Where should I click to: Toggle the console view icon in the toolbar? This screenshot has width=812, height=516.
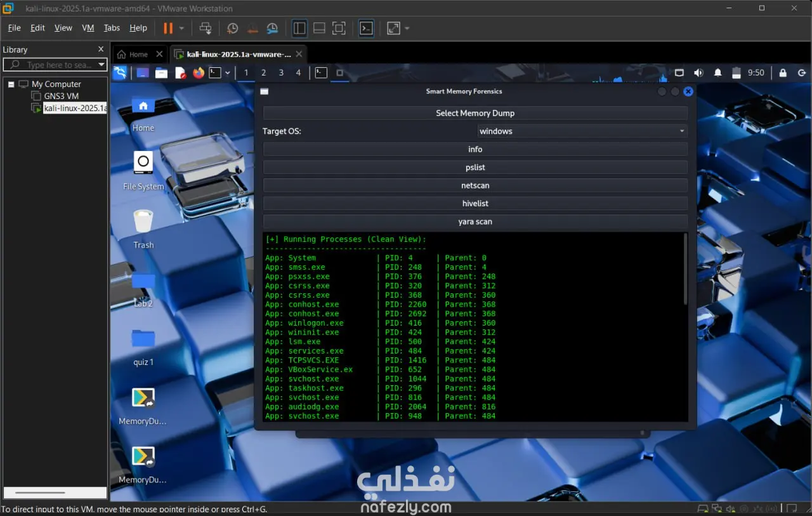[x=366, y=28]
